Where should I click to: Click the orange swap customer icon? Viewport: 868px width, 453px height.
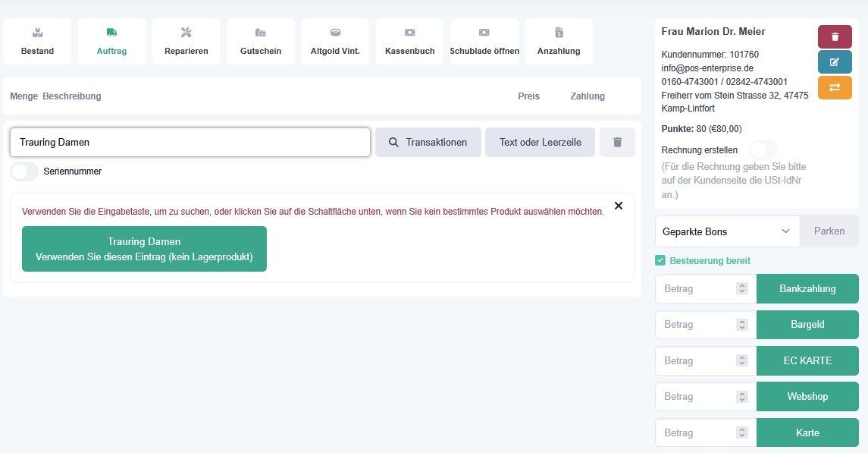pos(835,87)
